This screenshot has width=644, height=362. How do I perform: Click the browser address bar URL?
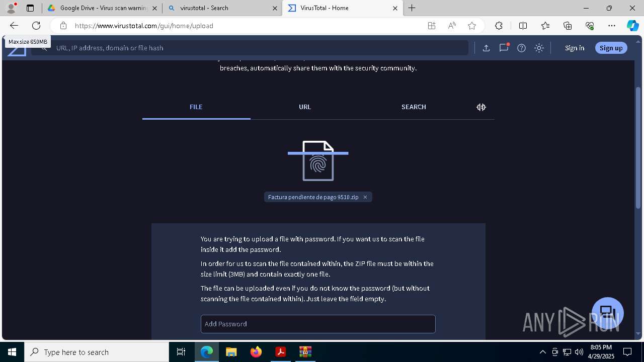click(x=144, y=26)
